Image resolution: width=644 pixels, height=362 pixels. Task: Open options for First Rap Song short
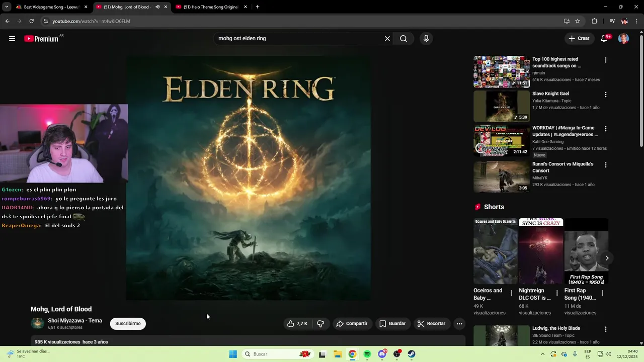click(602, 293)
